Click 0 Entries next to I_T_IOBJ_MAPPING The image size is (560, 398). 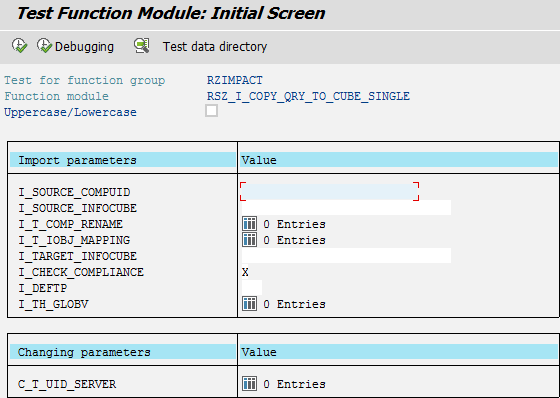(294, 240)
